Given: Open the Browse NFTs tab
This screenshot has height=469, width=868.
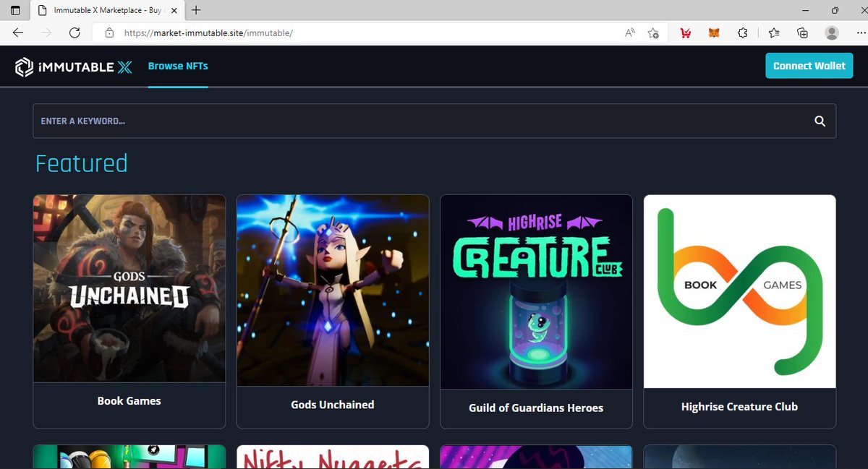Looking at the screenshot, I should coord(178,66).
